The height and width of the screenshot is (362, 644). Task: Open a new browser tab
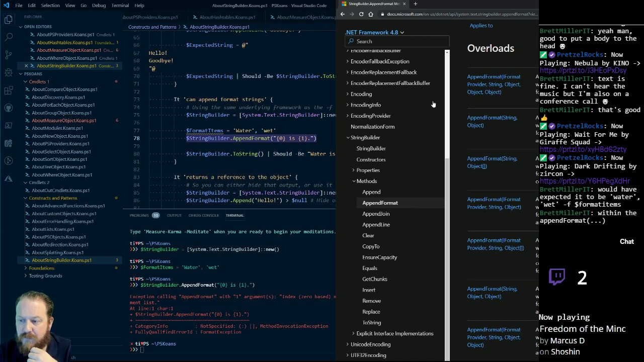(415, 4)
